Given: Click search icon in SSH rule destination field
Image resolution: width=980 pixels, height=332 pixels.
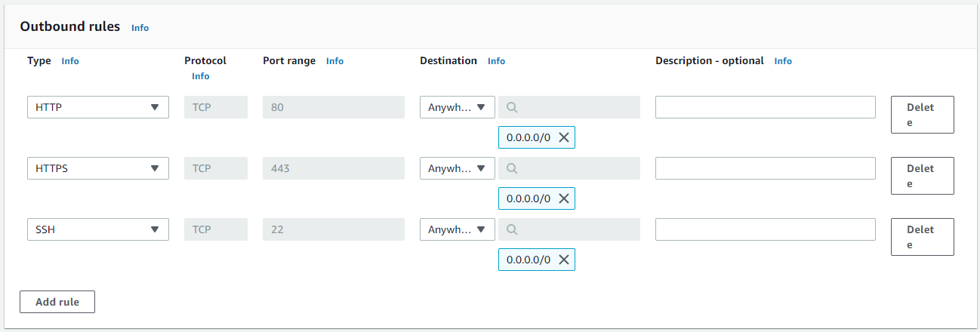Looking at the screenshot, I should click(512, 229).
